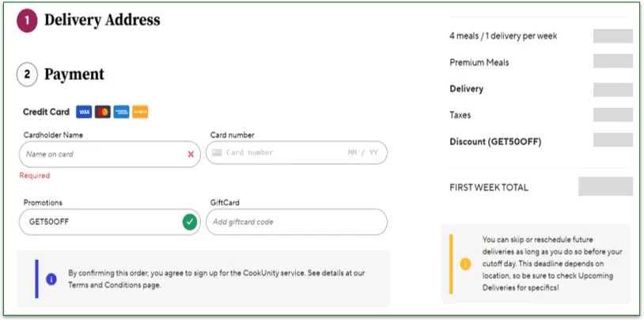Click the Discount (GET50OFF) line item
The image size is (644, 320).
[x=495, y=142]
